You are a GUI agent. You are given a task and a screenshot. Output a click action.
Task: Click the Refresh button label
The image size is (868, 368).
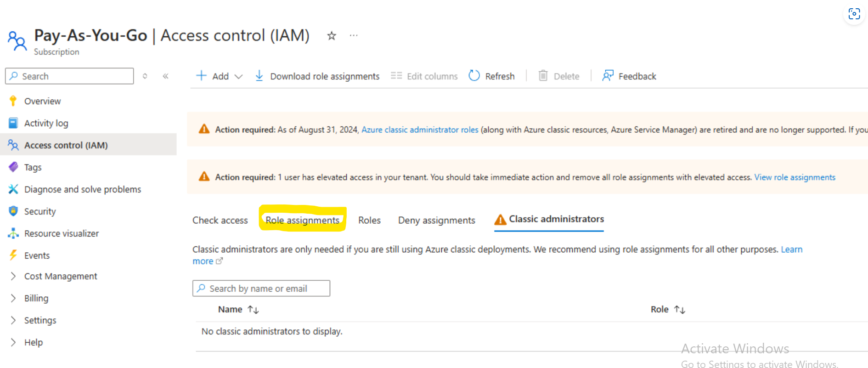[500, 76]
